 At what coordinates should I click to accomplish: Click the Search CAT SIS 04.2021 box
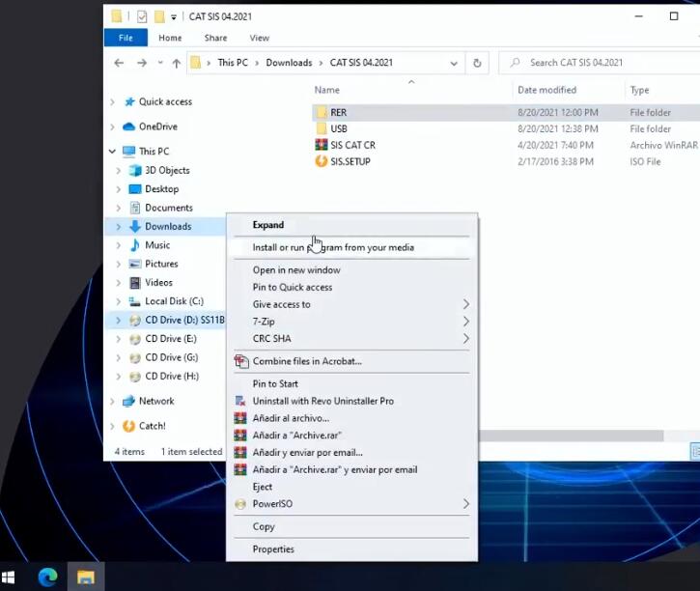coord(600,63)
